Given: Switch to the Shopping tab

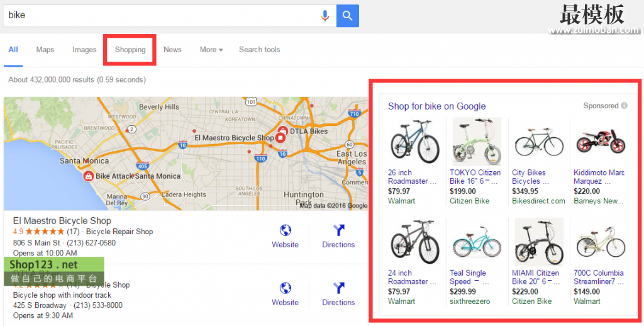Looking at the screenshot, I should (130, 50).
